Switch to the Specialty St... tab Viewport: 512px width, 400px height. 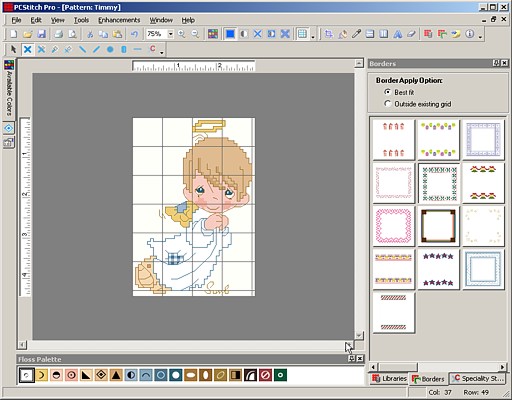[477, 379]
